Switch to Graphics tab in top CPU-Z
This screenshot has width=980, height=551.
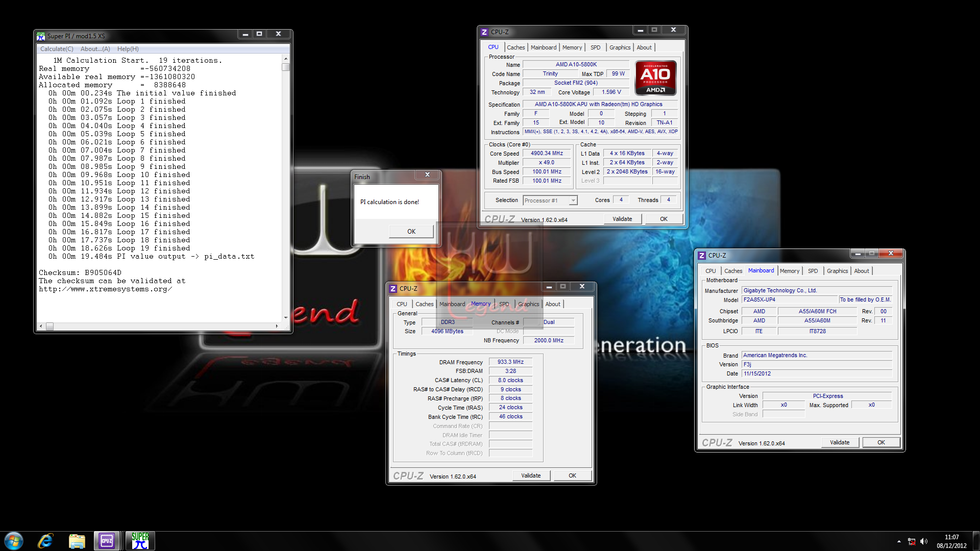tap(620, 47)
